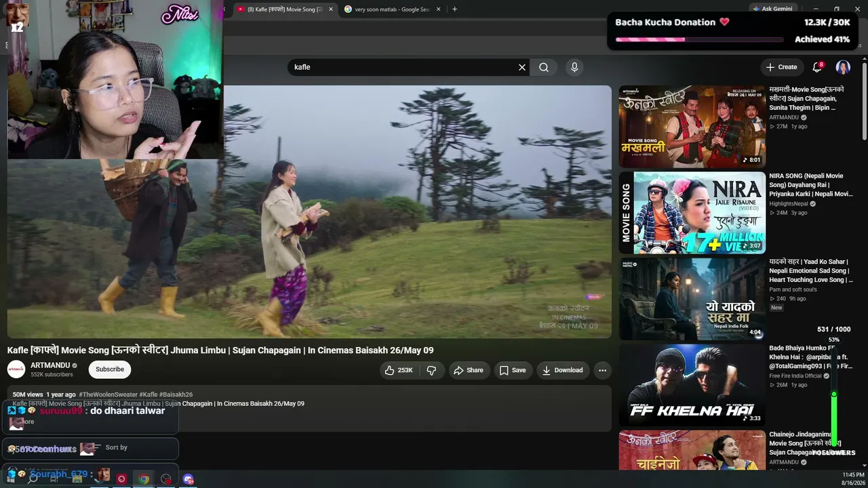Click the #Baisakh26 hashtag
This screenshot has width=868, height=488.
point(176,394)
